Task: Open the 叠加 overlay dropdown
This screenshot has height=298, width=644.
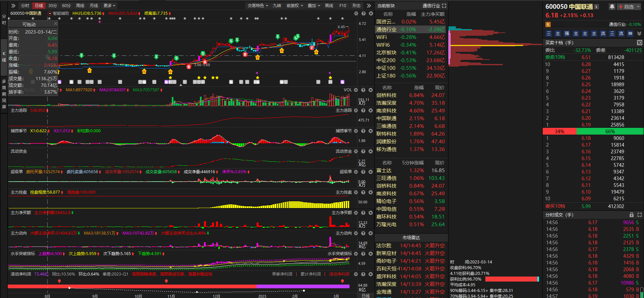Action: click(x=314, y=6)
